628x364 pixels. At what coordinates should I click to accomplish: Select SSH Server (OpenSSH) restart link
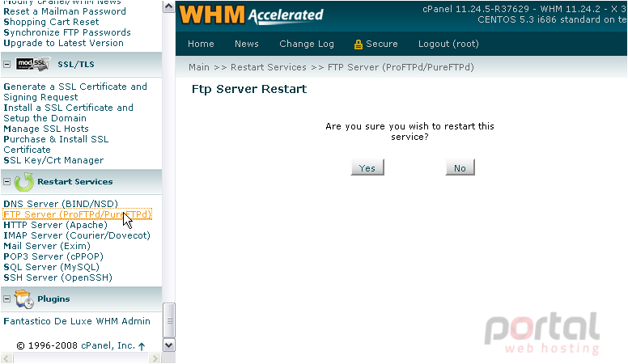click(57, 277)
